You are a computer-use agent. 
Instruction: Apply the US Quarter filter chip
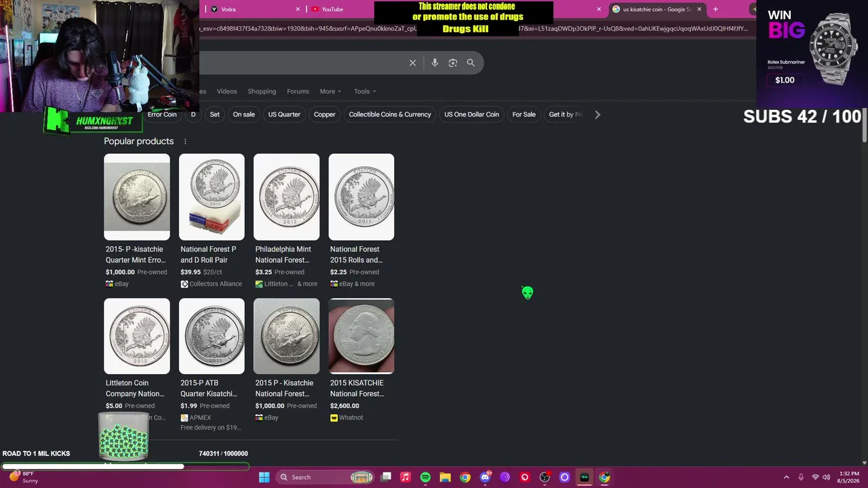click(x=284, y=115)
